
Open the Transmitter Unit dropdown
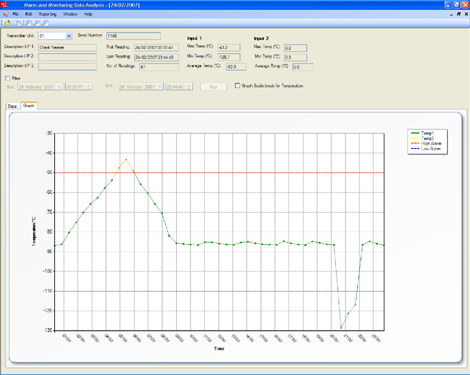pos(69,36)
